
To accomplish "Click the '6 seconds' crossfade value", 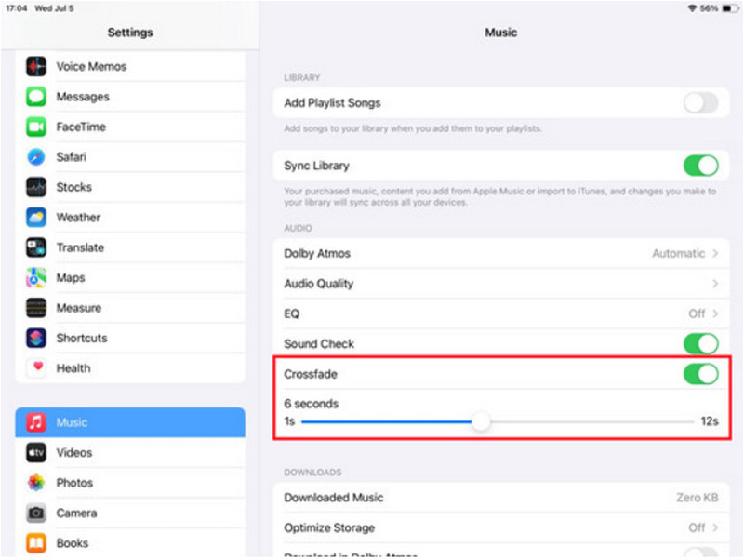I will [312, 404].
